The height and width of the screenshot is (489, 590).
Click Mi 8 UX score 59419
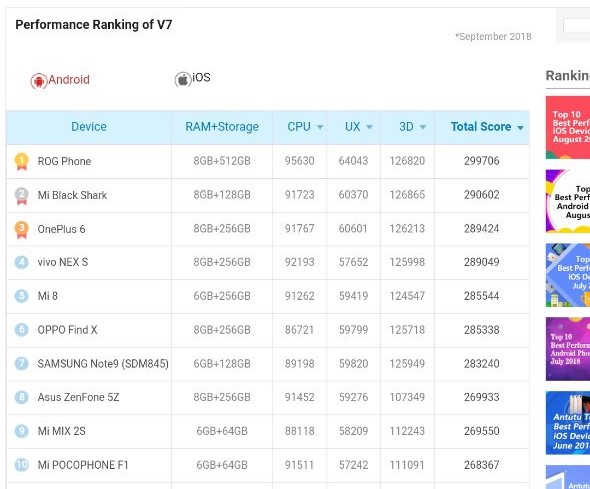(x=353, y=296)
